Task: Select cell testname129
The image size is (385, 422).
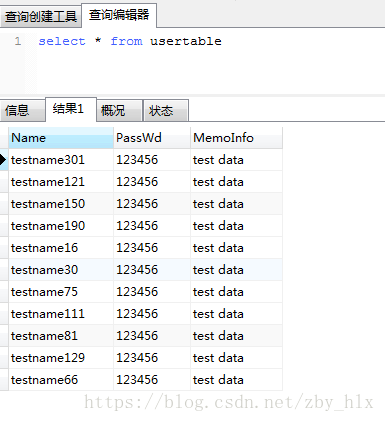Action: [x=61, y=358]
